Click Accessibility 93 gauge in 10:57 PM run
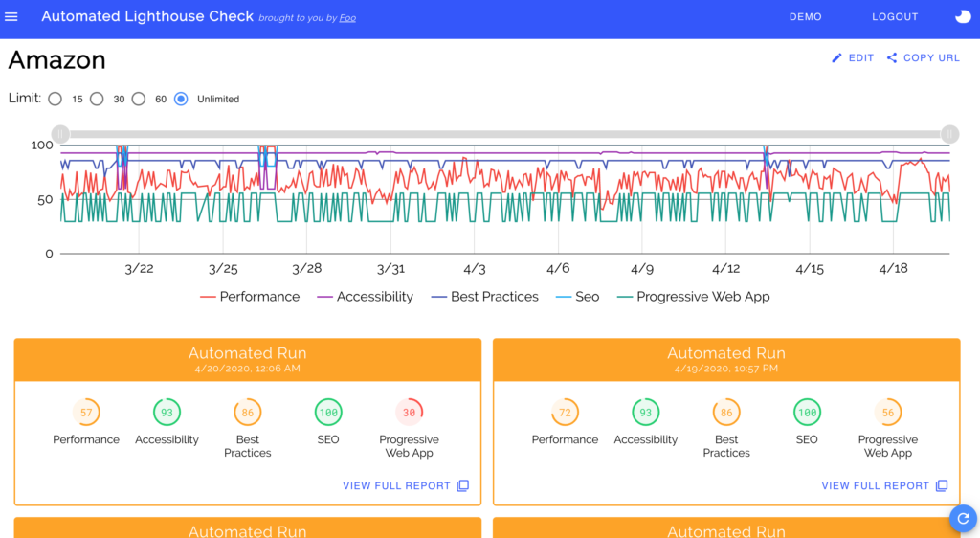Image resolution: width=980 pixels, height=538 pixels. point(646,413)
